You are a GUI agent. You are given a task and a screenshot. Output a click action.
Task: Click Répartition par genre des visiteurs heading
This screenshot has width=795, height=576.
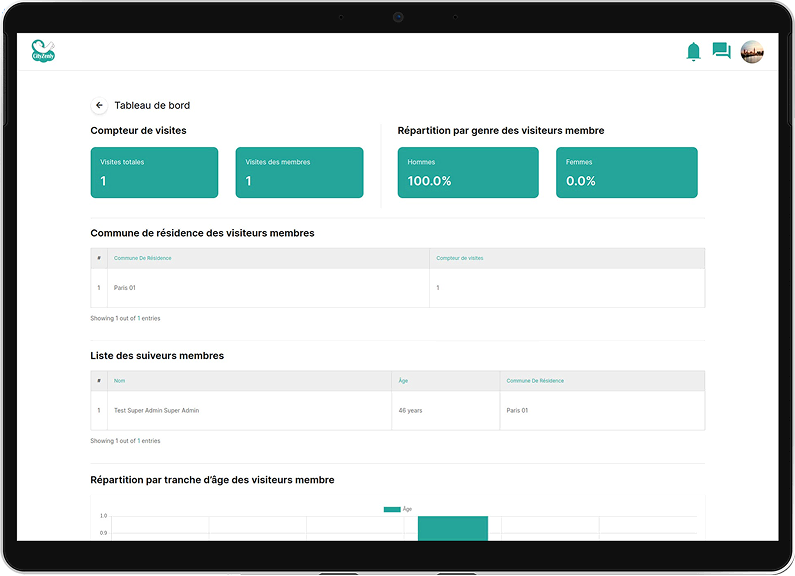(501, 130)
